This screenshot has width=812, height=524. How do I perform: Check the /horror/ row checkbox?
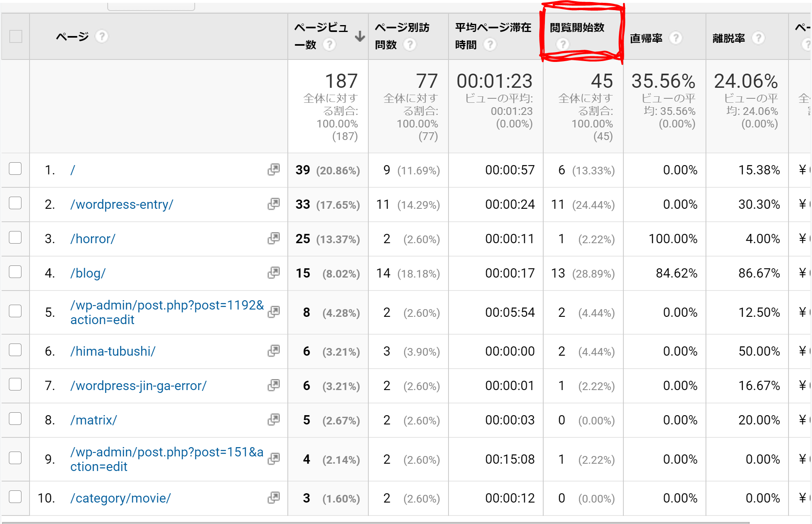pyautogui.click(x=15, y=238)
